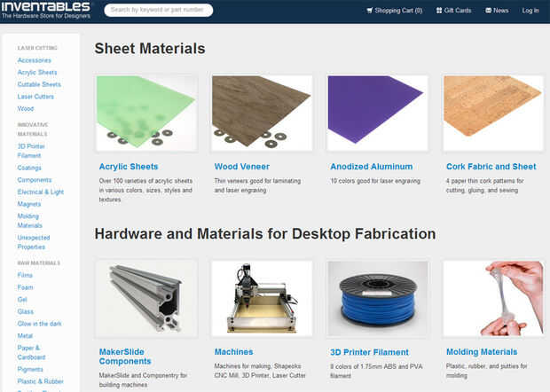Click the Log in link
The width and height of the screenshot is (550, 392).
[530, 11]
